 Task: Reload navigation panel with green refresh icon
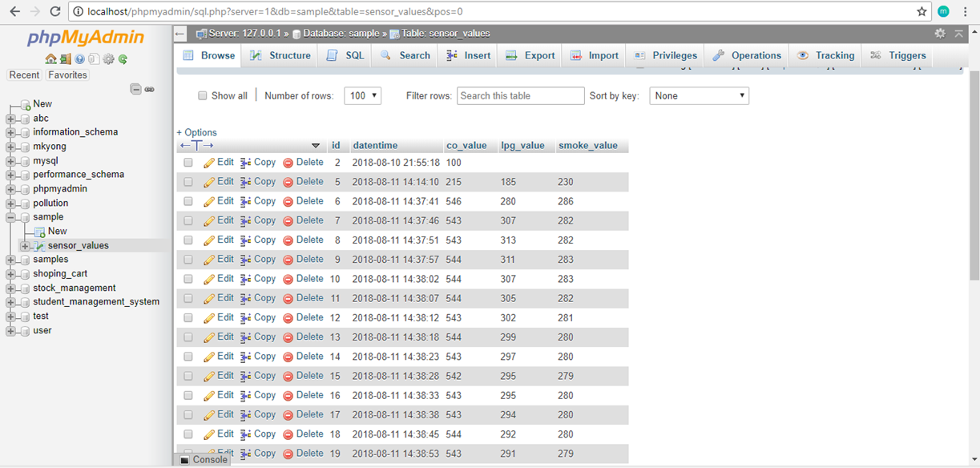(123, 59)
